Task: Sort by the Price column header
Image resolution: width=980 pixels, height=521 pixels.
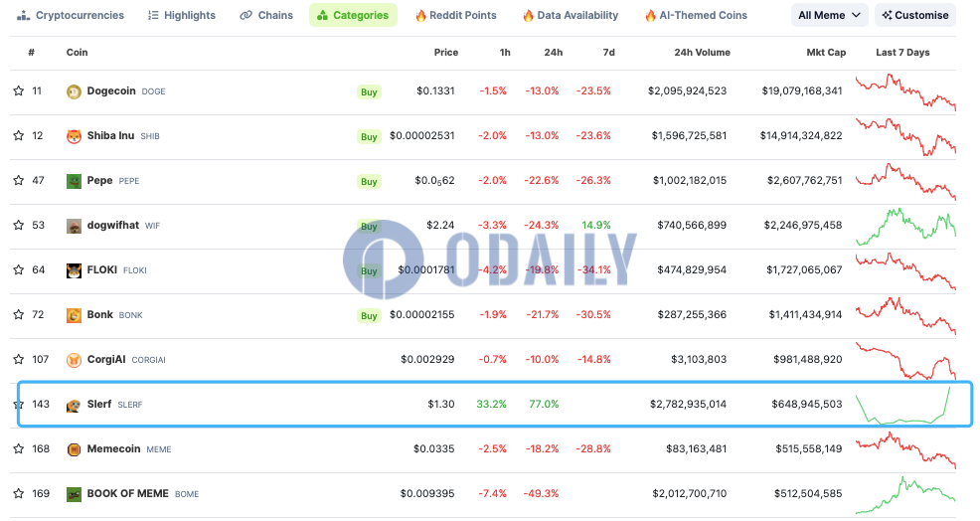Action: 446,53
